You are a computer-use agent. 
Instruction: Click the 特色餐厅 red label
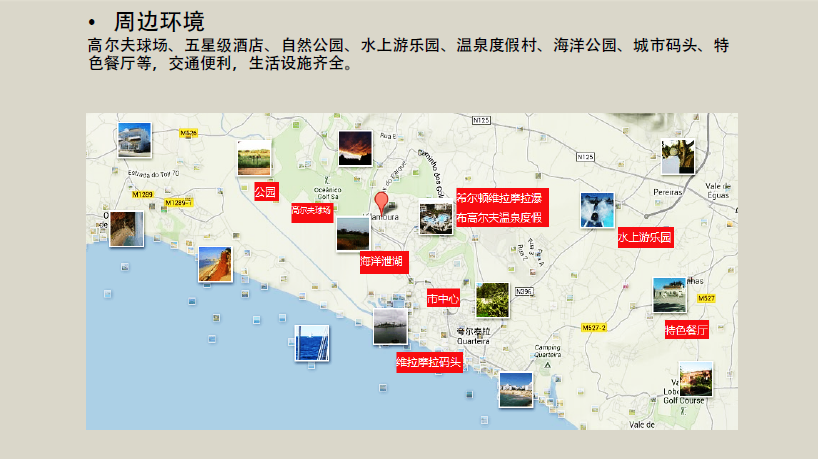[687, 330]
